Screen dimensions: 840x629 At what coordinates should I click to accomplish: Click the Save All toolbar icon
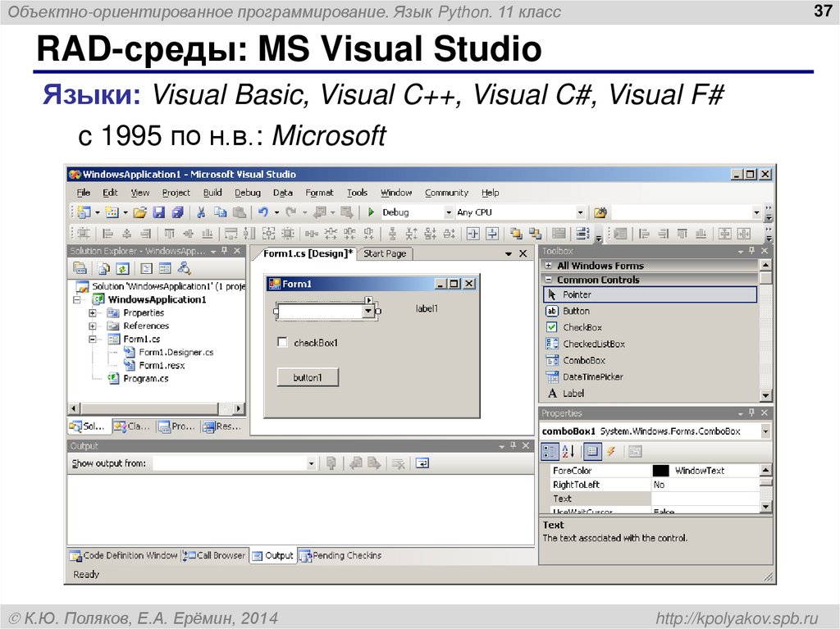pyautogui.click(x=178, y=212)
